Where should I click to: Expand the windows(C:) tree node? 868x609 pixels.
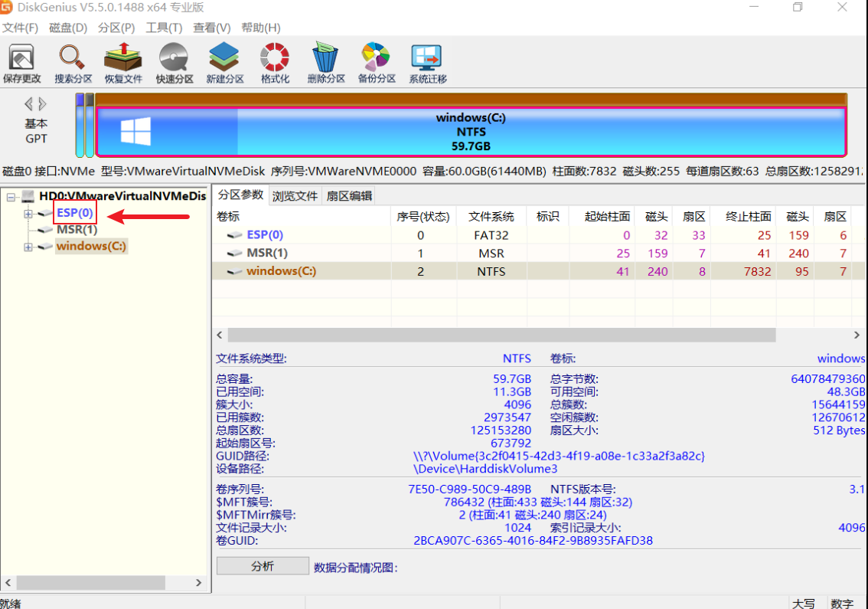[28, 247]
